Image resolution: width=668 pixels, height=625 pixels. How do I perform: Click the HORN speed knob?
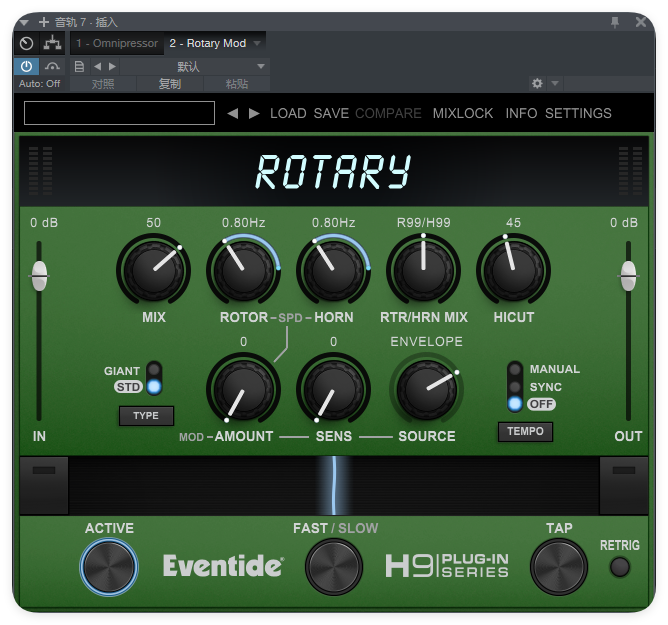(x=333, y=270)
